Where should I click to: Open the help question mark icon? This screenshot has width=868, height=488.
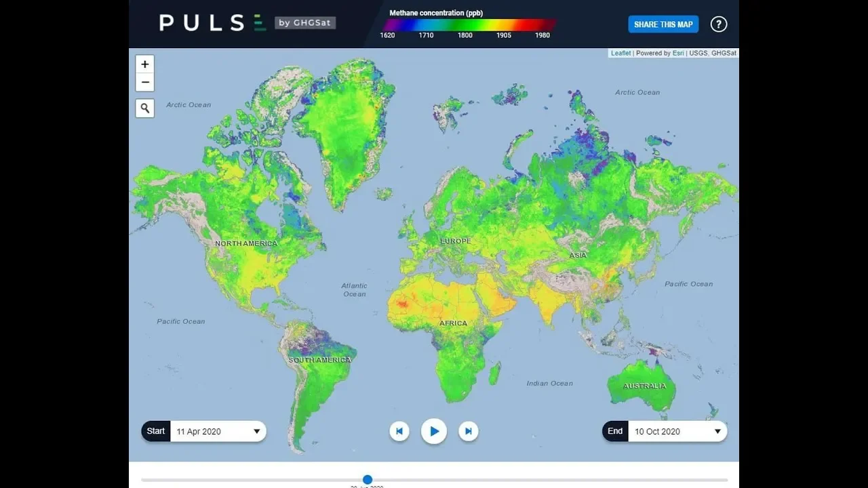[718, 24]
